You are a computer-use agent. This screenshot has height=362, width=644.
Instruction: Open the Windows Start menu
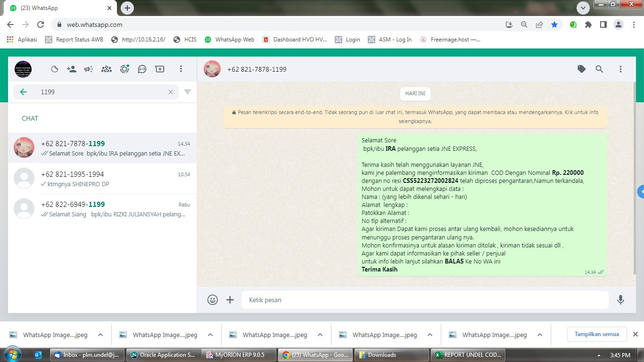(x=12, y=354)
